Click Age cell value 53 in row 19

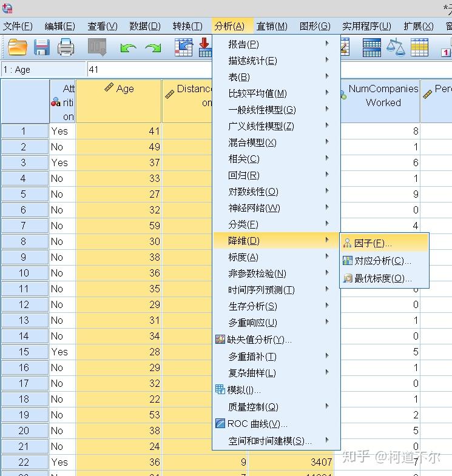[x=118, y=415]
